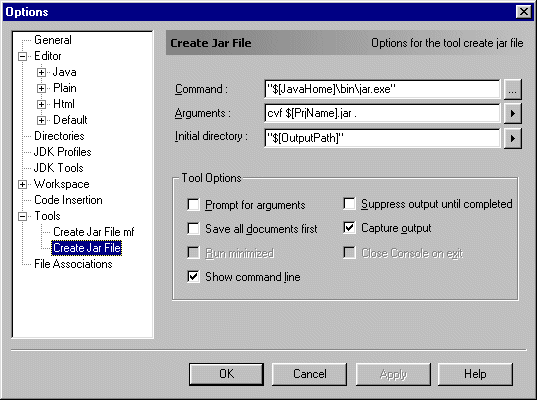Collapse the Tools tree node
537x400 pixels.
[23, 216]
